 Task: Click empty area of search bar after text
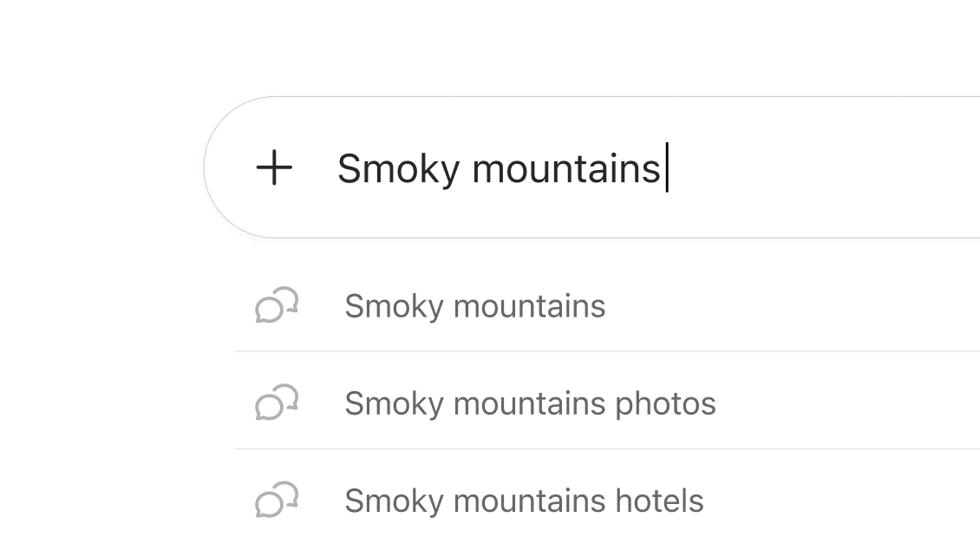(824, 167)
